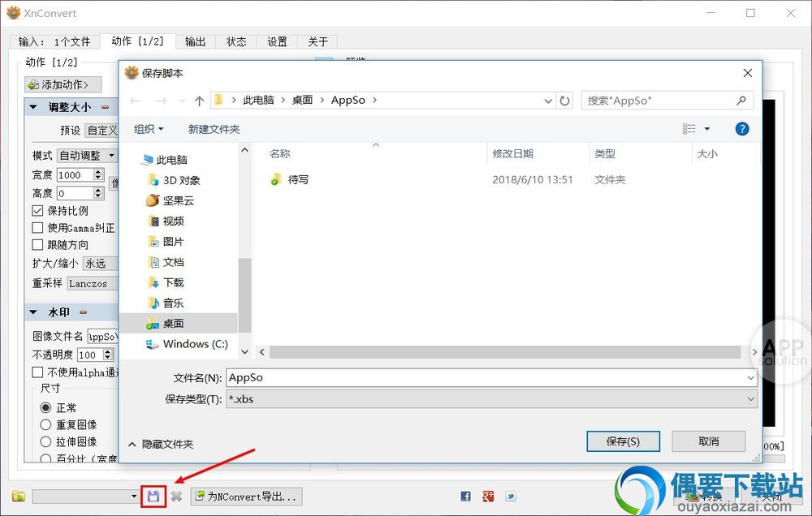Click the 保存(S) button
Viewport: 812px width, 516px height.
pyautogui.click(x=623, y=441)
